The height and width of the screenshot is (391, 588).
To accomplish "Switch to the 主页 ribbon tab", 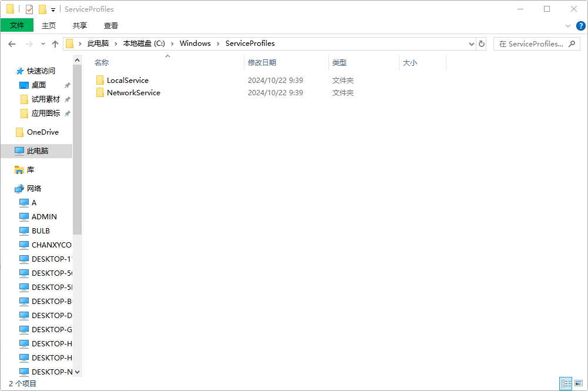I will 49,25.
